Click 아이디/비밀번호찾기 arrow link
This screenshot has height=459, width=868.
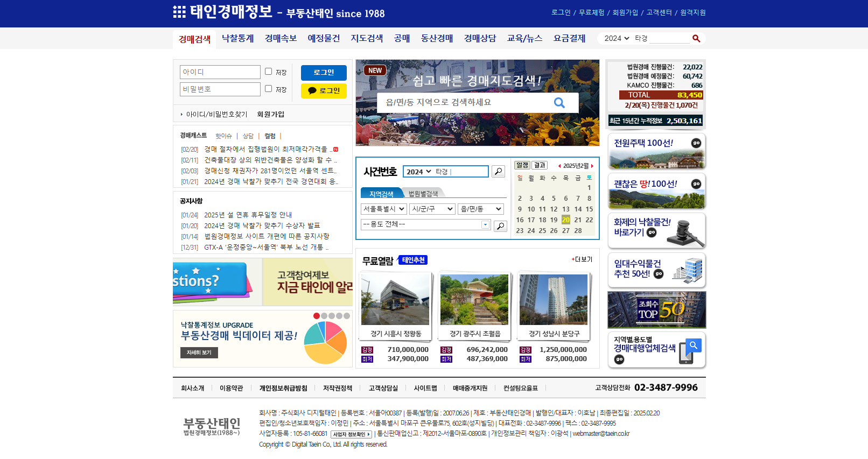214,114
